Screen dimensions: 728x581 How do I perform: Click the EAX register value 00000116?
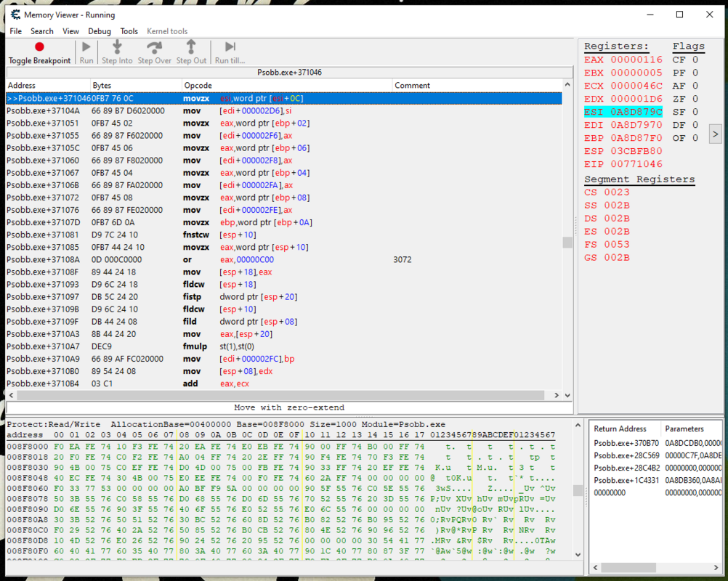pyautogui.click(x=636, y=60)
